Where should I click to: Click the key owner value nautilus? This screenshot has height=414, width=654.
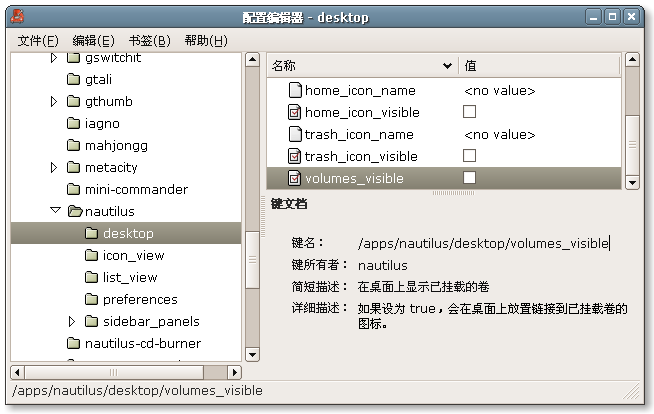(383, 265)
